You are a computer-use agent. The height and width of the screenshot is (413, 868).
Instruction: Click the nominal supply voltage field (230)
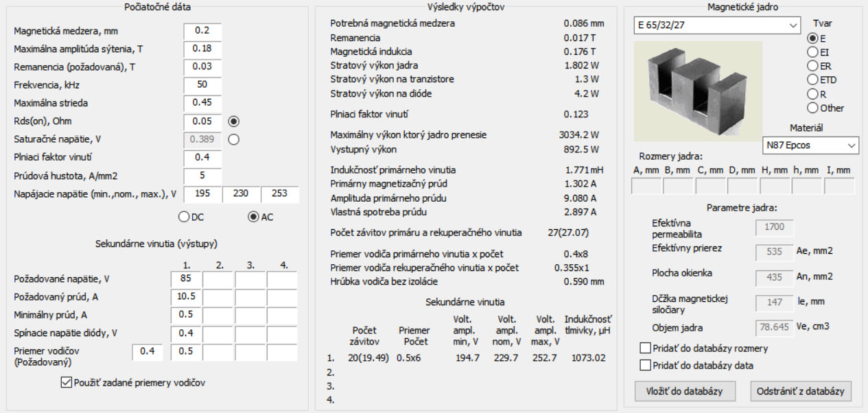[x=240, y=194]
